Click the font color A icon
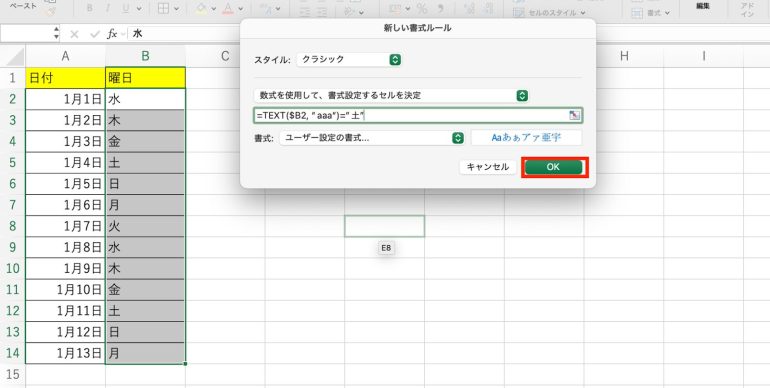The height and width of the screenshot is (388, 770). click(227, 8)
